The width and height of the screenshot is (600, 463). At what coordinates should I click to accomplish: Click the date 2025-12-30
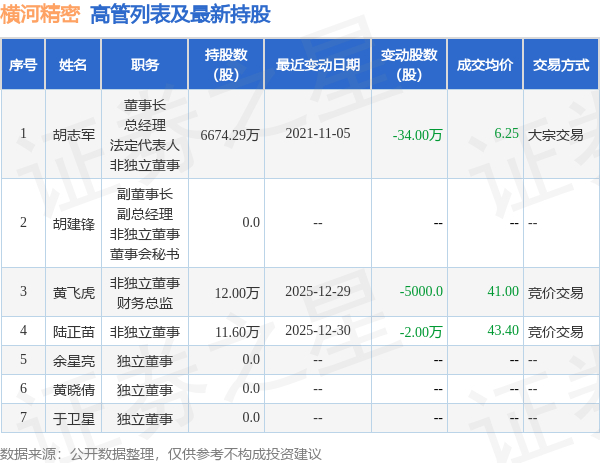(318, 330)
